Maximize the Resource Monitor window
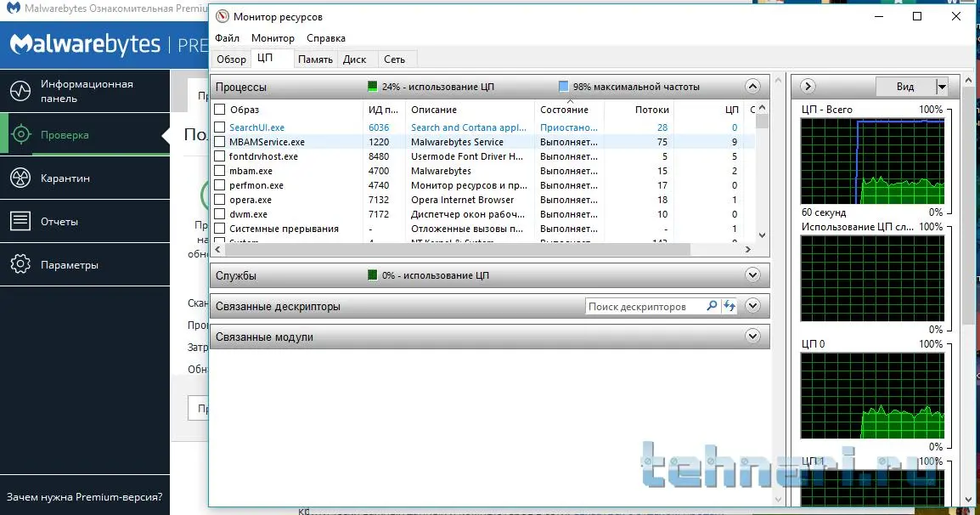This screenshot has height=515, width=980. (x=917, y=16)
